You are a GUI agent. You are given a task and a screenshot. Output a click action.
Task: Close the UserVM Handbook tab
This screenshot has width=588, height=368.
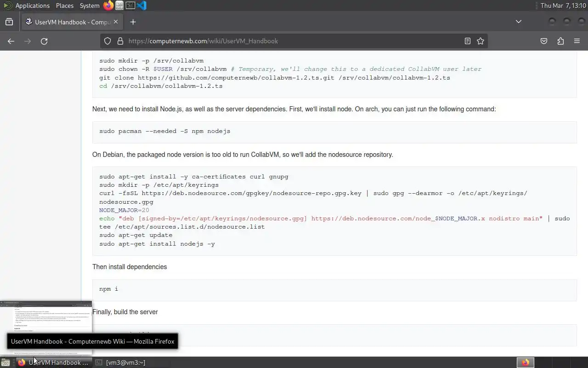pos(116,22)
